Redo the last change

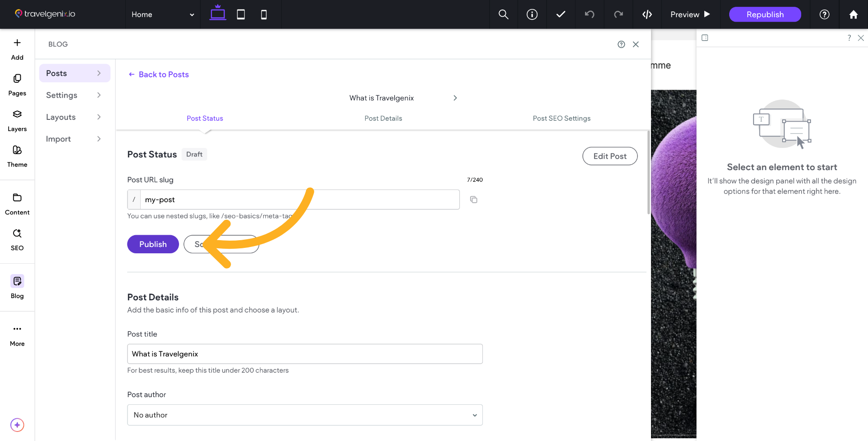click(618, 14)
